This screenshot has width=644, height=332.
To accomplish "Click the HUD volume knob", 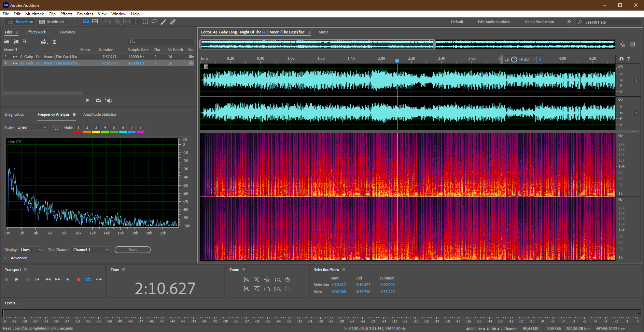I will click(x=514, y=59).
